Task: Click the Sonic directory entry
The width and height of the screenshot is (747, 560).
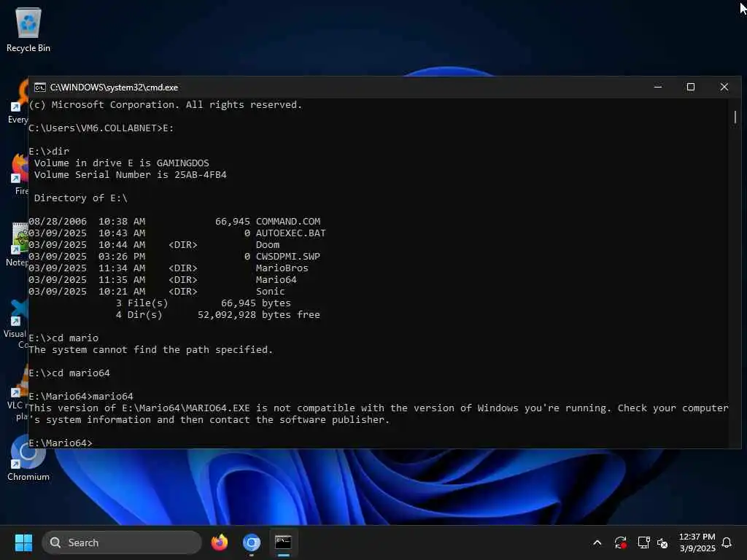Action: pyautogui.click(x=270, y=292)
